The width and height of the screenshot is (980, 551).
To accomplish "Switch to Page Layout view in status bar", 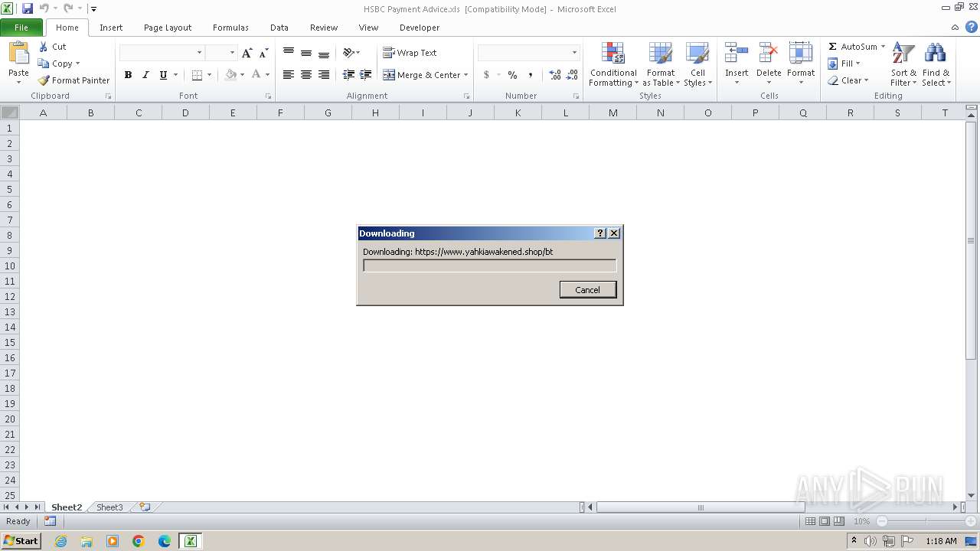I will (825, 521).
